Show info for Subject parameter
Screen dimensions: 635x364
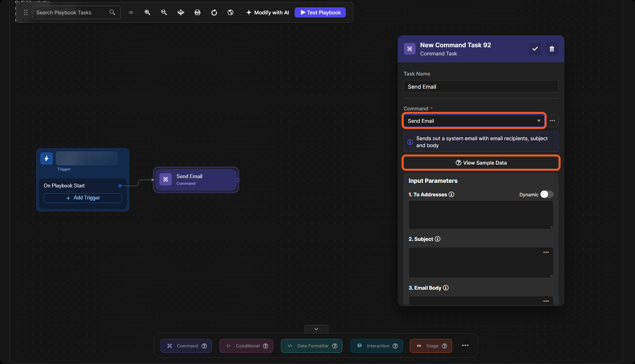(438, 239)
